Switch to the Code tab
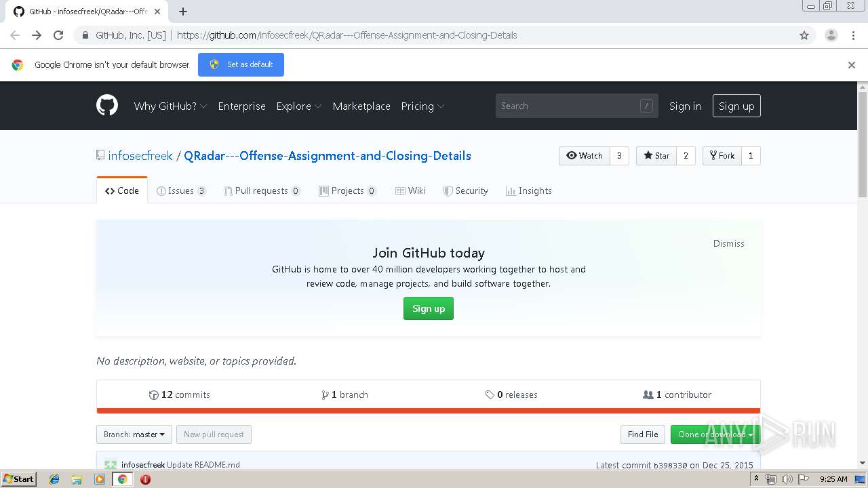The image size is (868, 488). coord(122,190)
